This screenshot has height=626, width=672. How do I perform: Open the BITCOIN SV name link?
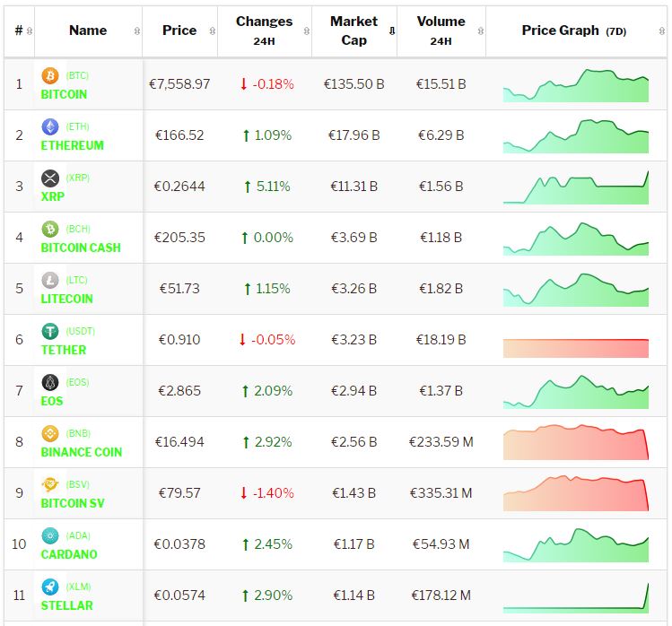coord(73,503)
